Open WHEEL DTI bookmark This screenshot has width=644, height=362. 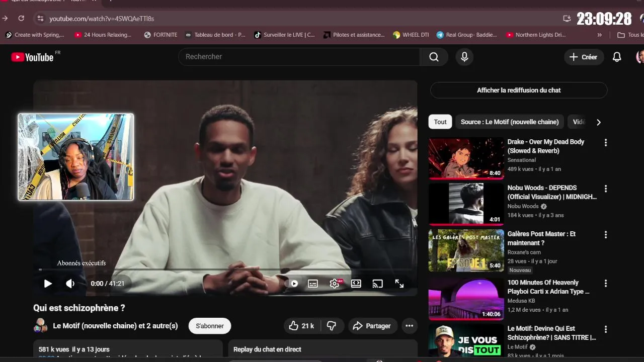411,35
